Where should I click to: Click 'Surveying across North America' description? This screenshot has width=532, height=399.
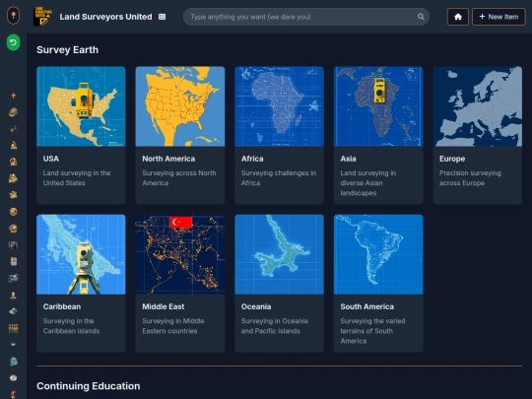tap(179, 178)
